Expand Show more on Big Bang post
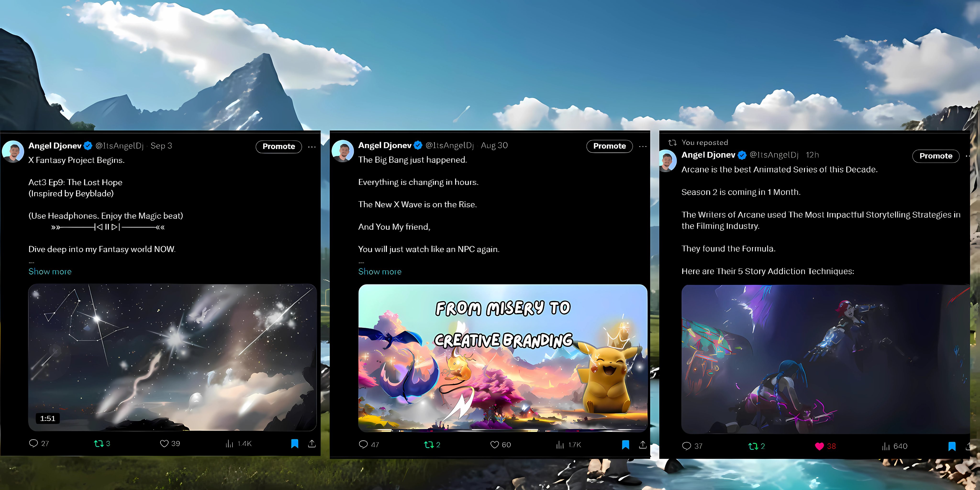Viewport: 980px width, 490px height. (x=380, y=271)
